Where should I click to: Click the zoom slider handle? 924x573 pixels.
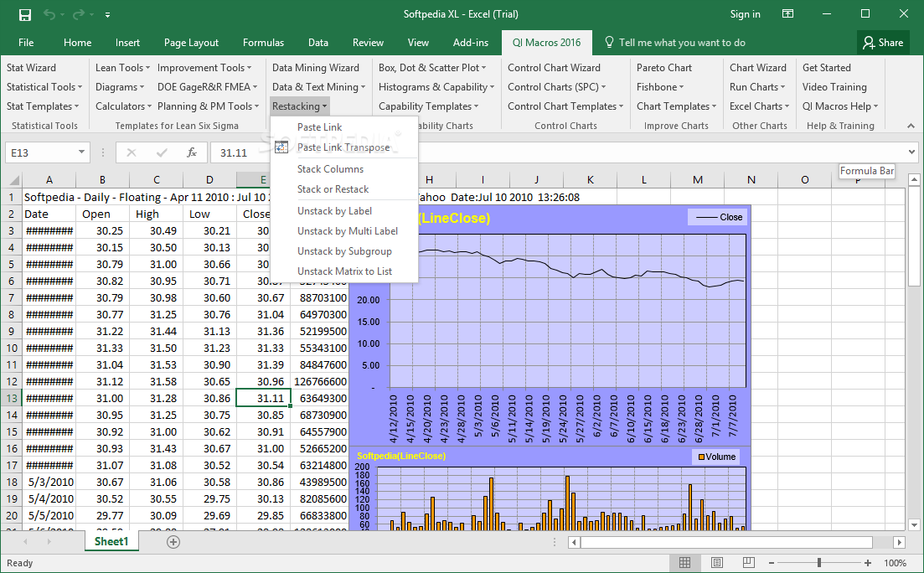819,563
